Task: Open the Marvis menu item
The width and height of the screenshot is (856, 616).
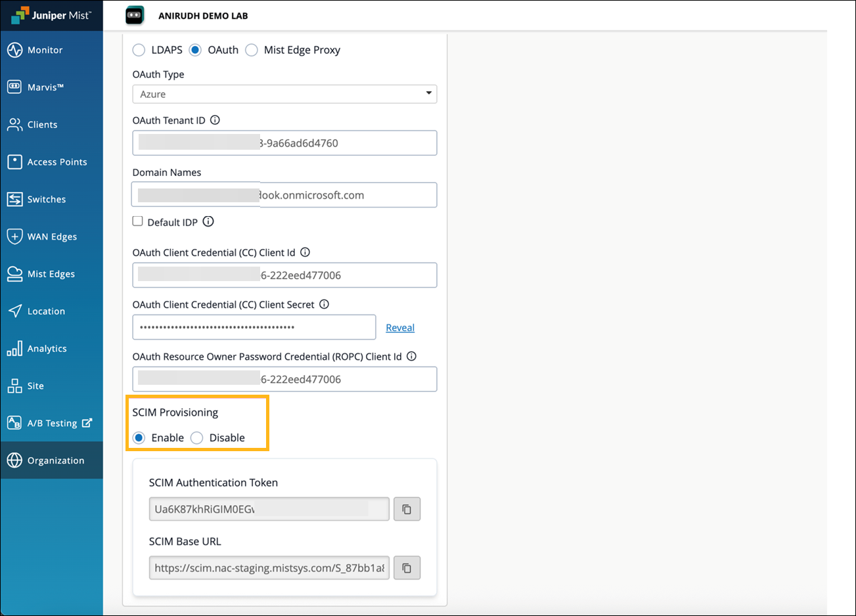Action: (45, 87)
